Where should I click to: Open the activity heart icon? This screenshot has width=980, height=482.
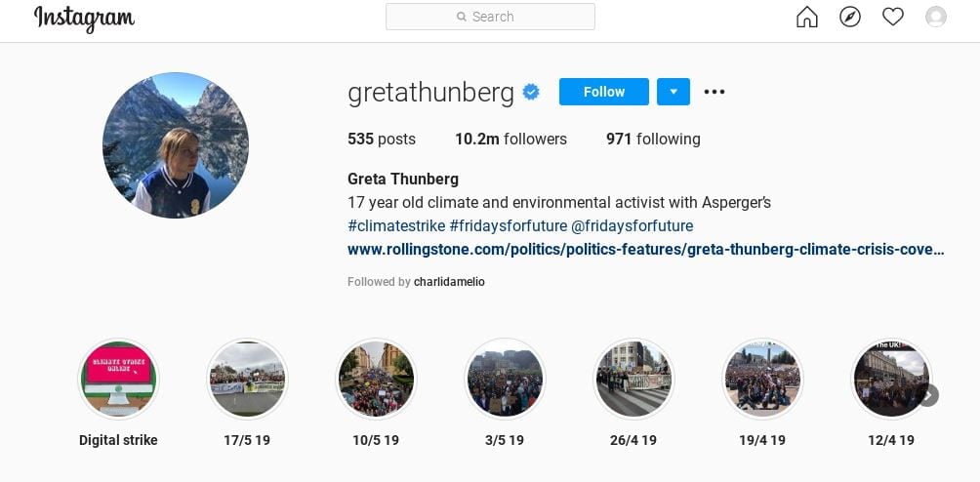[x=892, y=17]
